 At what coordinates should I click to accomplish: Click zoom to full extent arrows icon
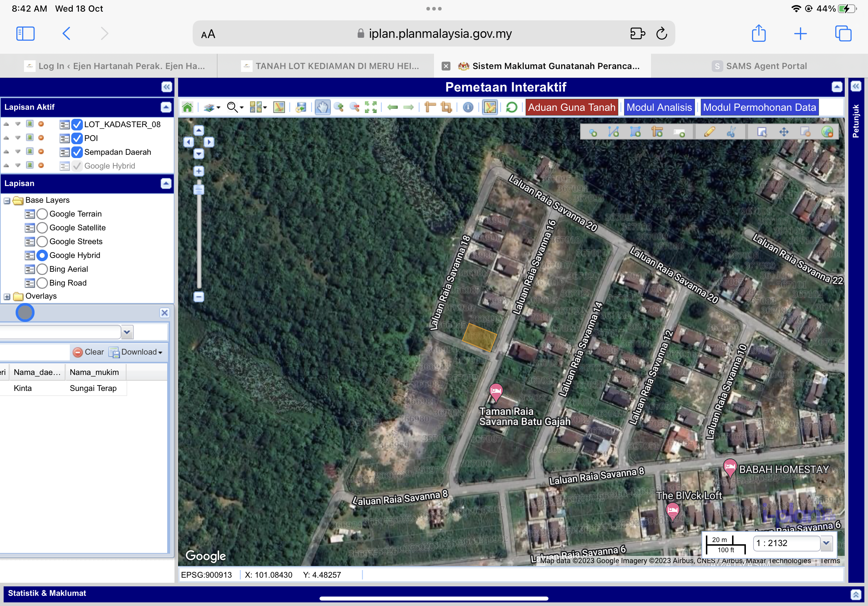[x=370, y=108]
